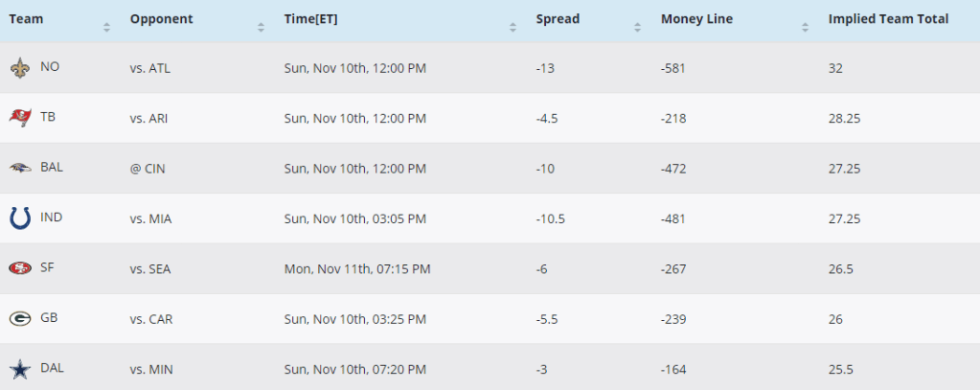Sort table using Opponent sort arrows

coord(261,28)
